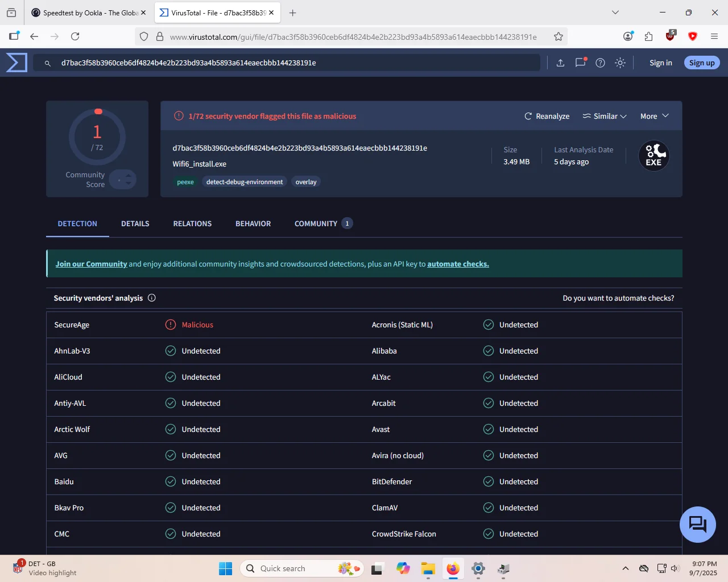Open Settings gear from the taskbar
This screenshot has width=728, height=582.
(x=478, y=568)
